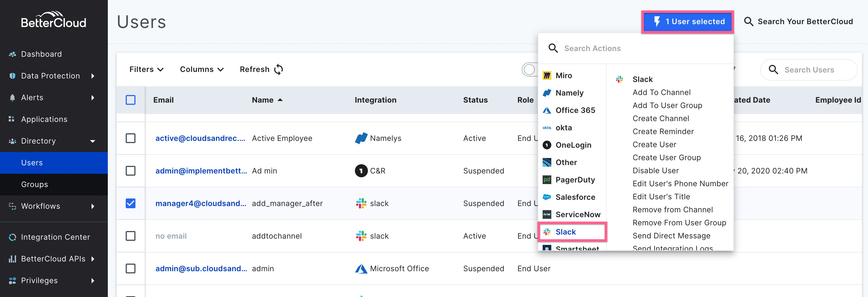Screen dimensions: 868x297
Task: Open the active@cloudsandrec... email link
Action: [200, 138]
